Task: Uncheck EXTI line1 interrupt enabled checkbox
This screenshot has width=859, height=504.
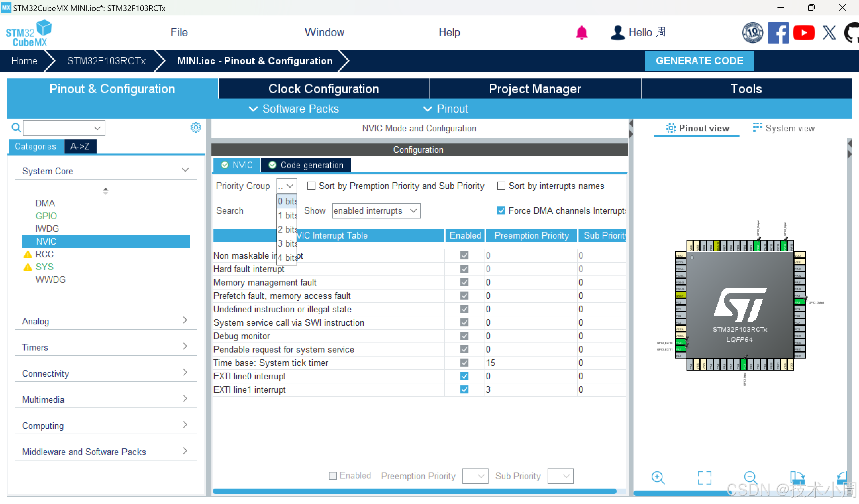Action: [x=464, y=389]
